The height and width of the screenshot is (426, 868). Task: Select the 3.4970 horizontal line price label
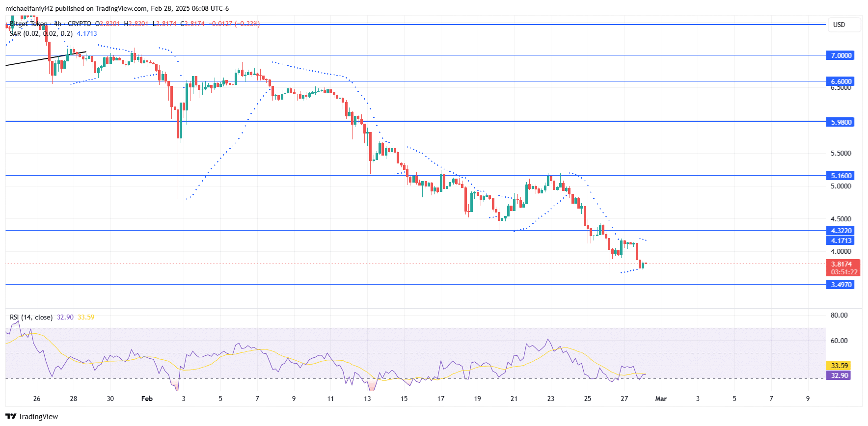841,284
